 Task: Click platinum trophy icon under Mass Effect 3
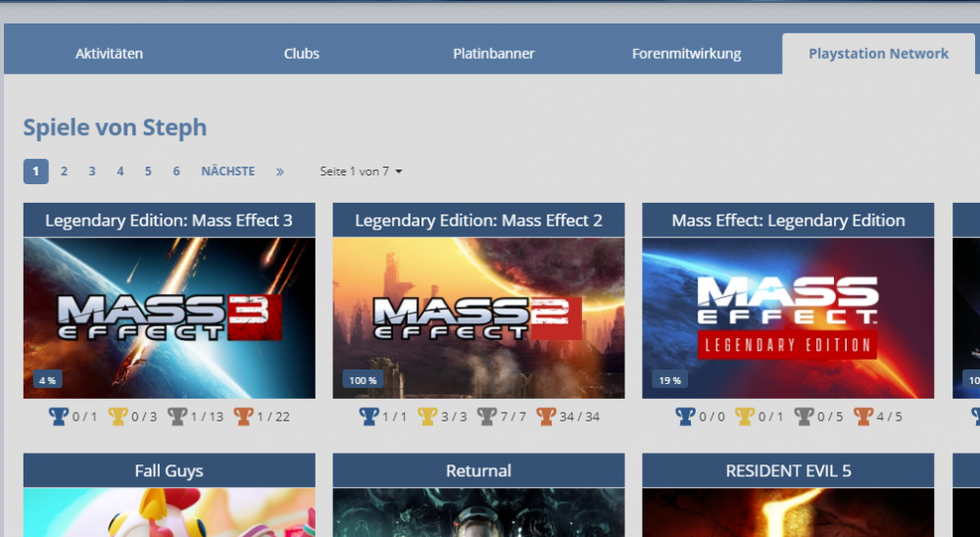click(59, 416)
